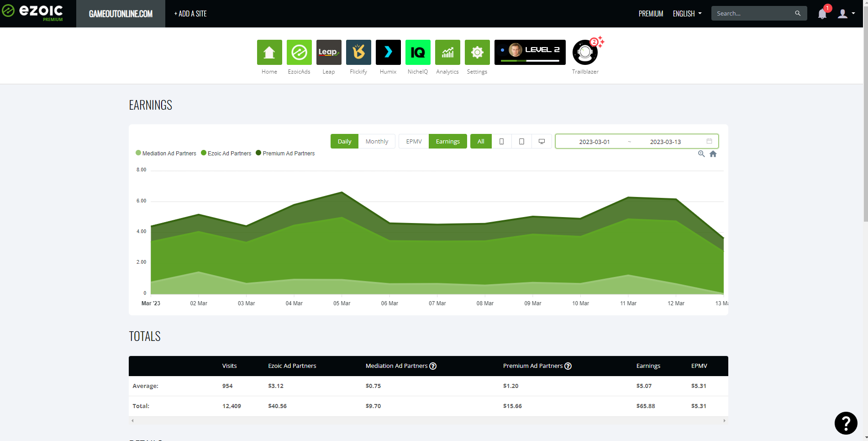This screenshot has width=868, height=441.
Task: Toggle Ezoic Ad Partners legend series
Action: [x=226, y=153]
